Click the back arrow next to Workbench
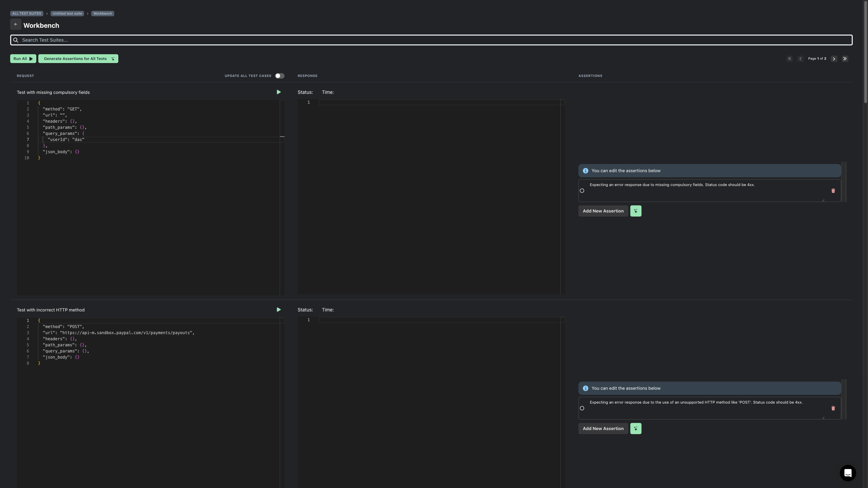Image resolution: width=868 pixels, height=488 pixels. click(x=16, y=24)
